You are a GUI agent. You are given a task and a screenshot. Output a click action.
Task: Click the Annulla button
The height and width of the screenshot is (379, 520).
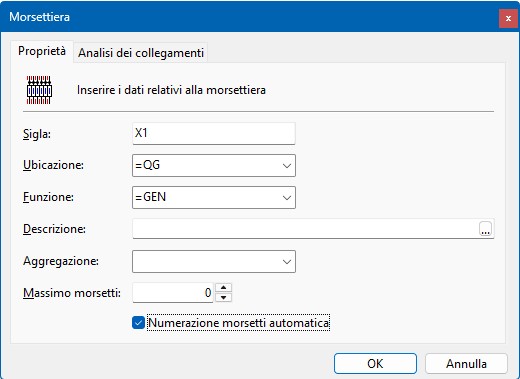466,363
